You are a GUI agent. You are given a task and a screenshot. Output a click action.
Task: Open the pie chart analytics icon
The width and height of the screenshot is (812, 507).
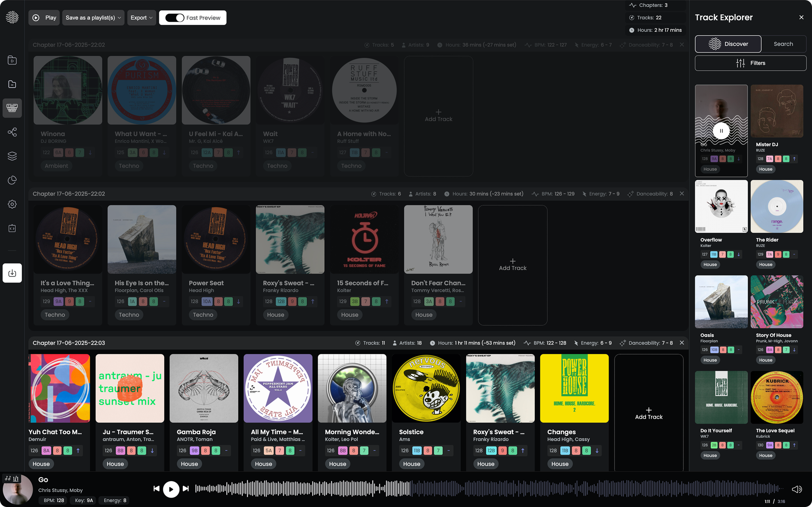[12, 180]
